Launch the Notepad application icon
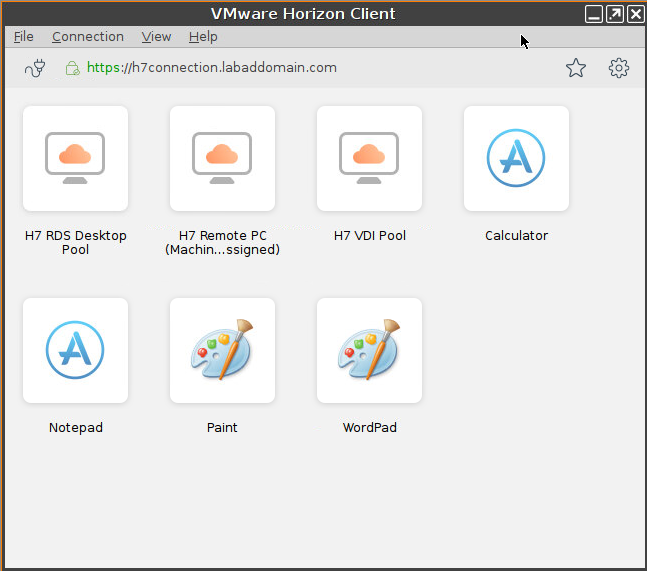Screen dimensions: 647x571 tap(75, 350)
